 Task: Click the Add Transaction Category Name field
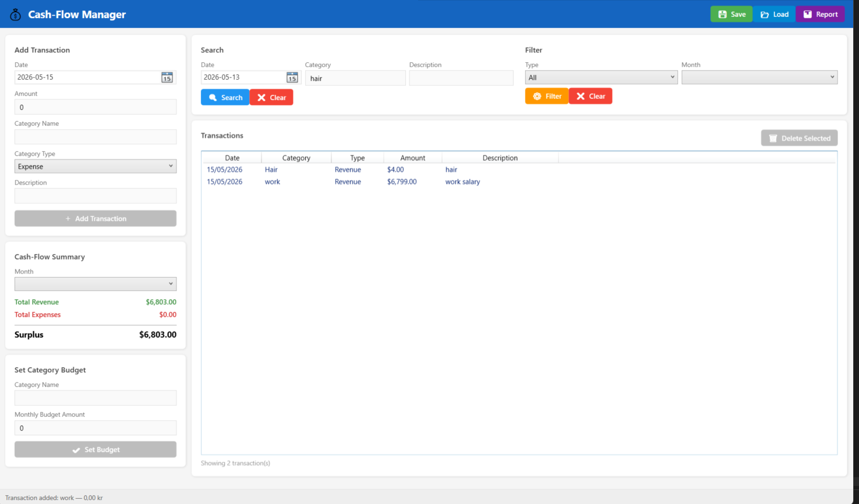click(96, 137)
